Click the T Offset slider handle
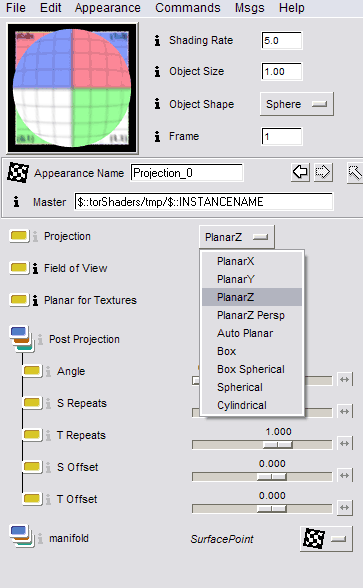The image size is (363, 588). coord(272,508)
